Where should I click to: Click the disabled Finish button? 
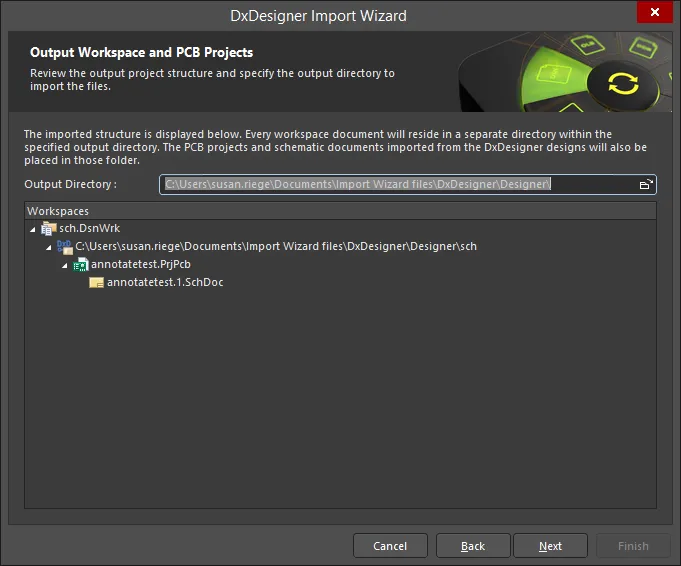(x=633, y=546)
